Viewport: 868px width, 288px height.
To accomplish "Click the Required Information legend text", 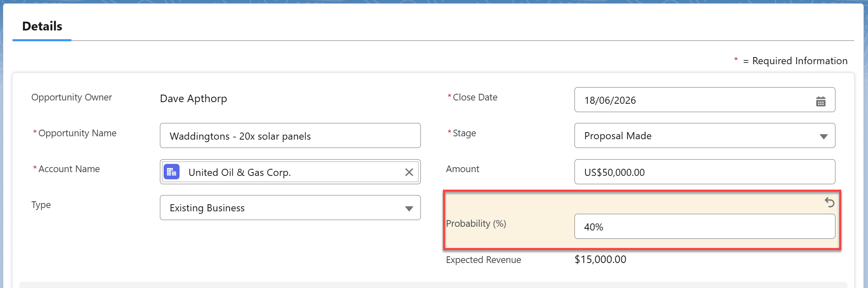I will click(x=799, y=61).
